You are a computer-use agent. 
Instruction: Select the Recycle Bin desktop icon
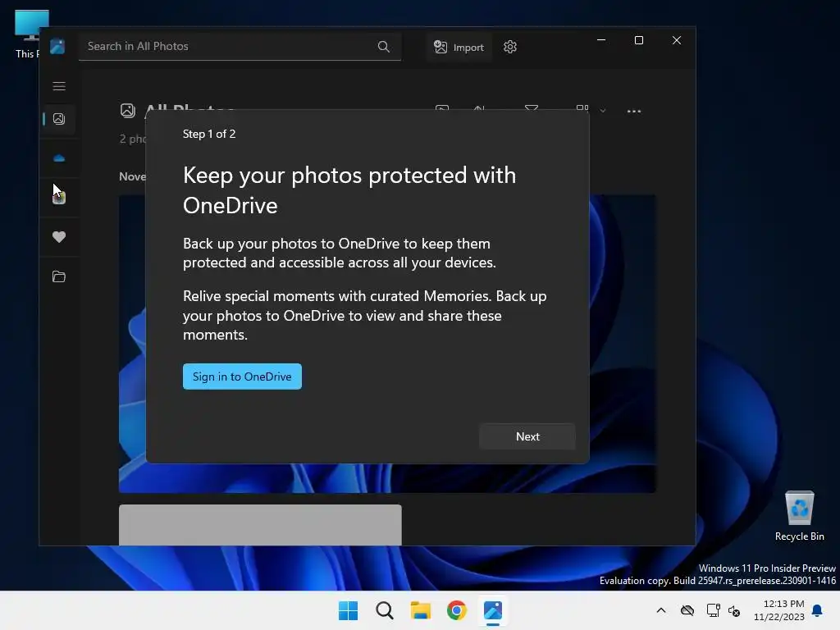click(799, 515)
